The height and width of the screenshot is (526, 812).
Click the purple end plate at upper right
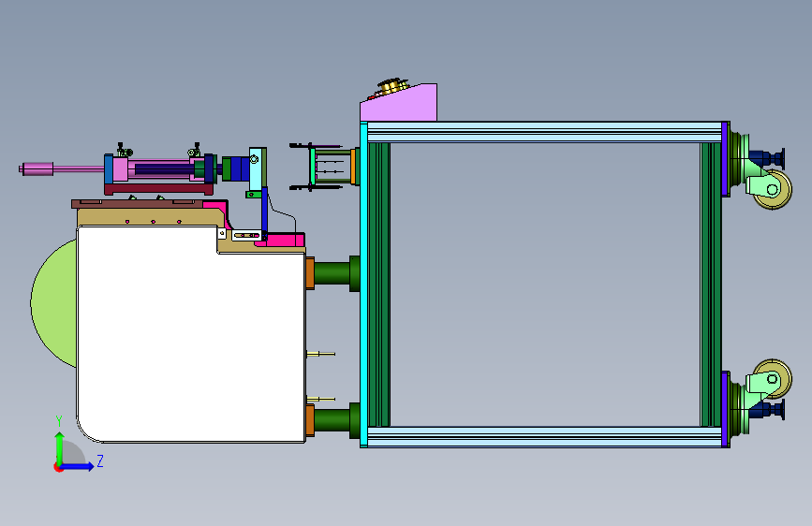point(725,159)
